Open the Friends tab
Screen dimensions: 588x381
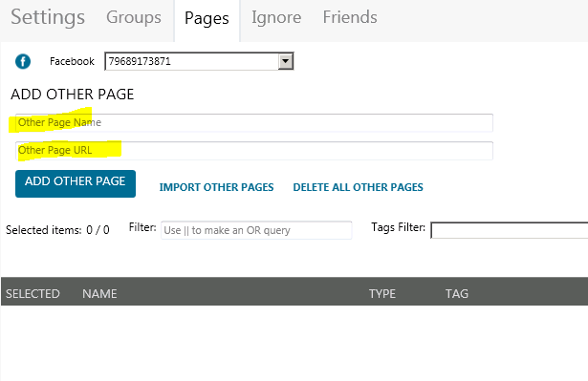tap(350, 17)
